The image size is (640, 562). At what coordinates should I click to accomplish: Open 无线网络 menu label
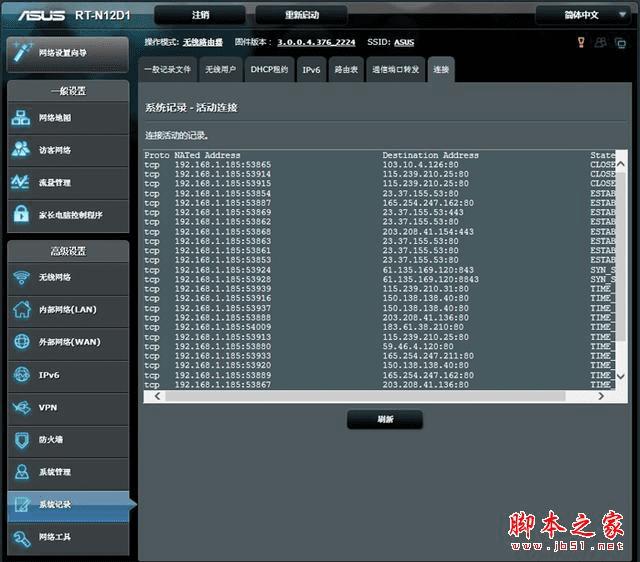tap(55, 278)
